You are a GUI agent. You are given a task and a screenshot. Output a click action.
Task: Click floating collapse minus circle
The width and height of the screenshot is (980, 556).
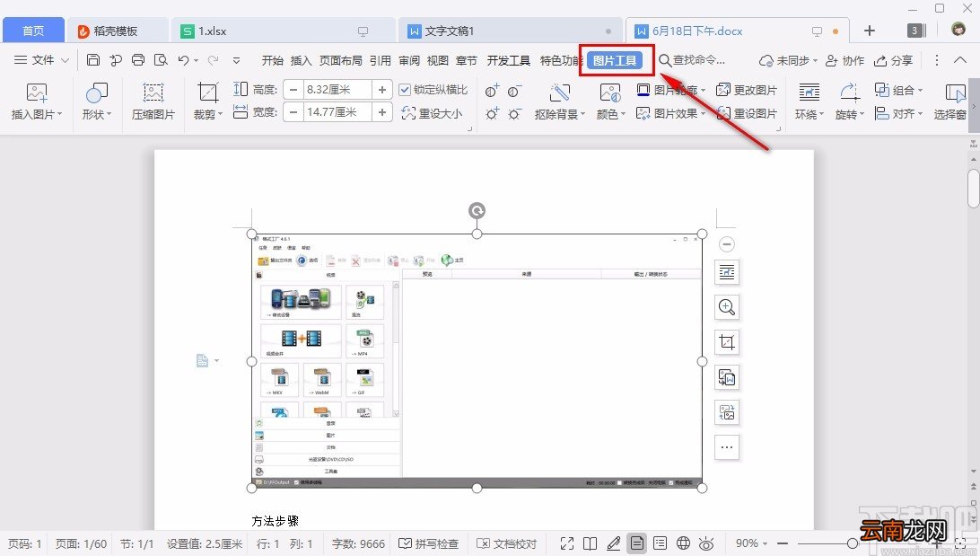726,244
